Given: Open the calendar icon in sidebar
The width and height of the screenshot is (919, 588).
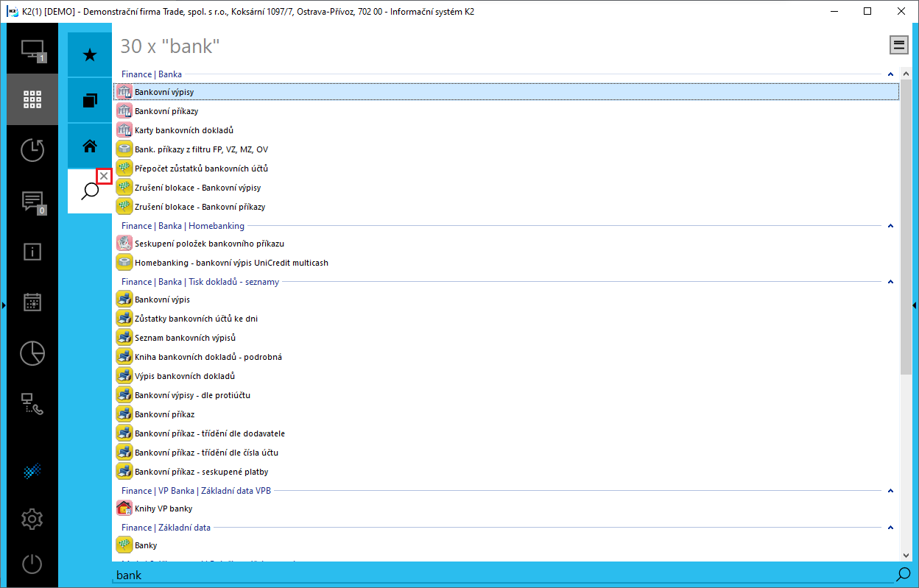Looking at the screenshot, I should [x=32, y=302].
